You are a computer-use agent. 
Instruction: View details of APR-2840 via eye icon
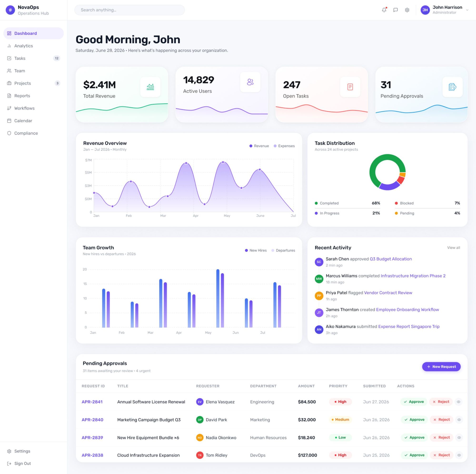[459, 420]
